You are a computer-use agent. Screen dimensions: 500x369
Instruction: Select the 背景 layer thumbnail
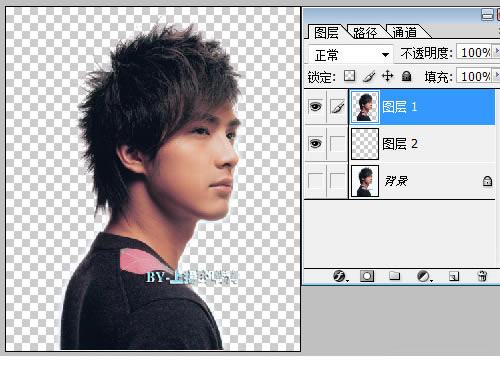click(x=365, y=181)
